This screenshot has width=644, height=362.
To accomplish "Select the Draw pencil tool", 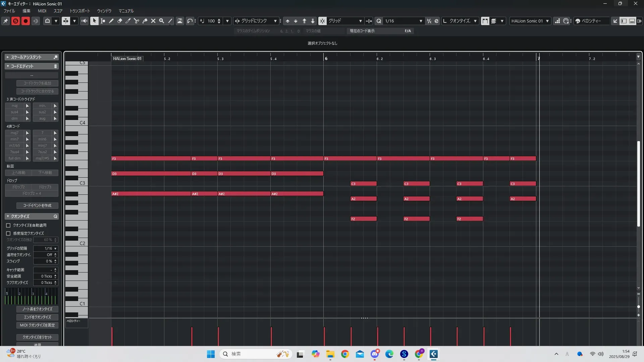I will (x=111, y=21).
